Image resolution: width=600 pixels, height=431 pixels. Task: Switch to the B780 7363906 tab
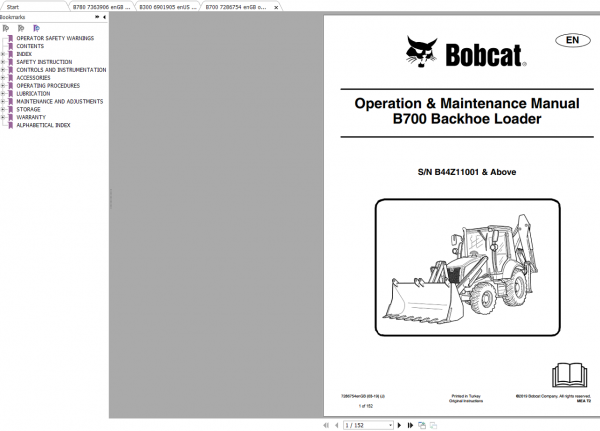(x=101, y=7)
